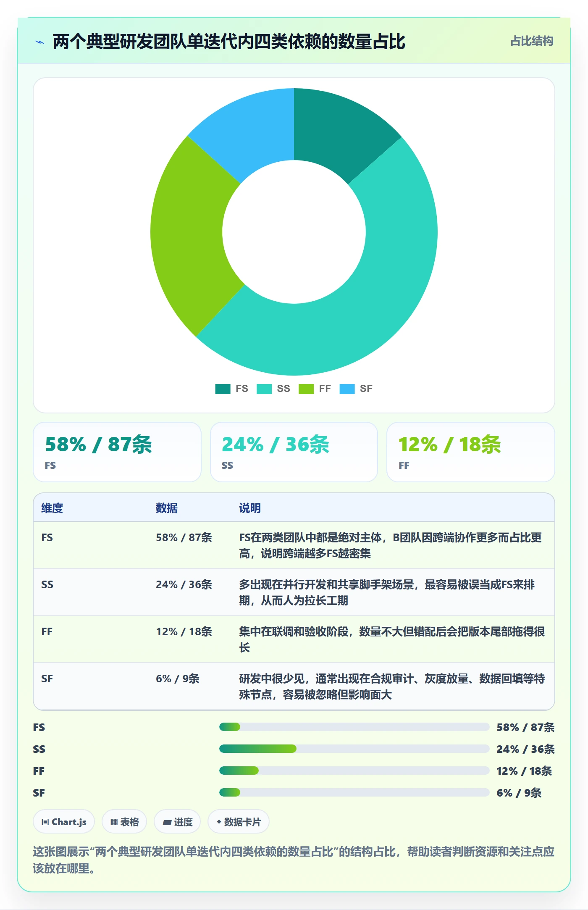
Task: Click the SS progress bar
Action: click(354, 749)
